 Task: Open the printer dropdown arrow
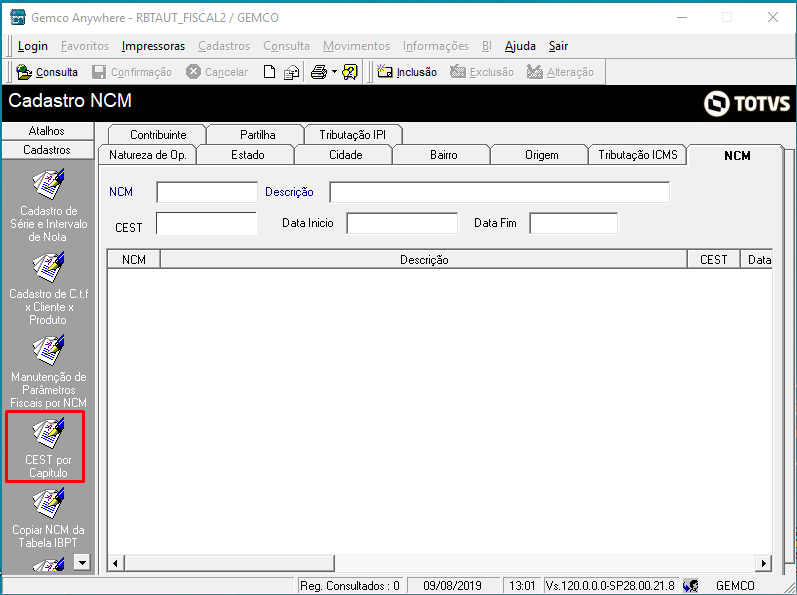pyautogui.click(x=334, y=72)
